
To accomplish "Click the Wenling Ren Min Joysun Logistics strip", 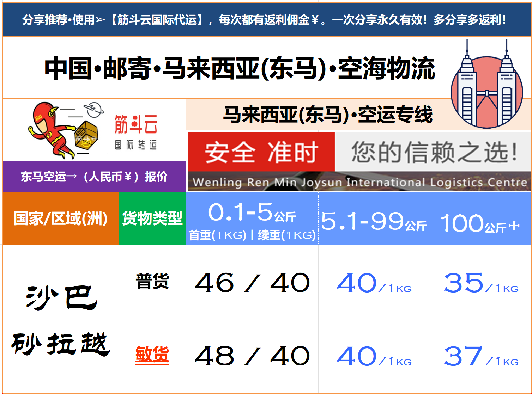I will pyautogui.click(x=359, y=182).
